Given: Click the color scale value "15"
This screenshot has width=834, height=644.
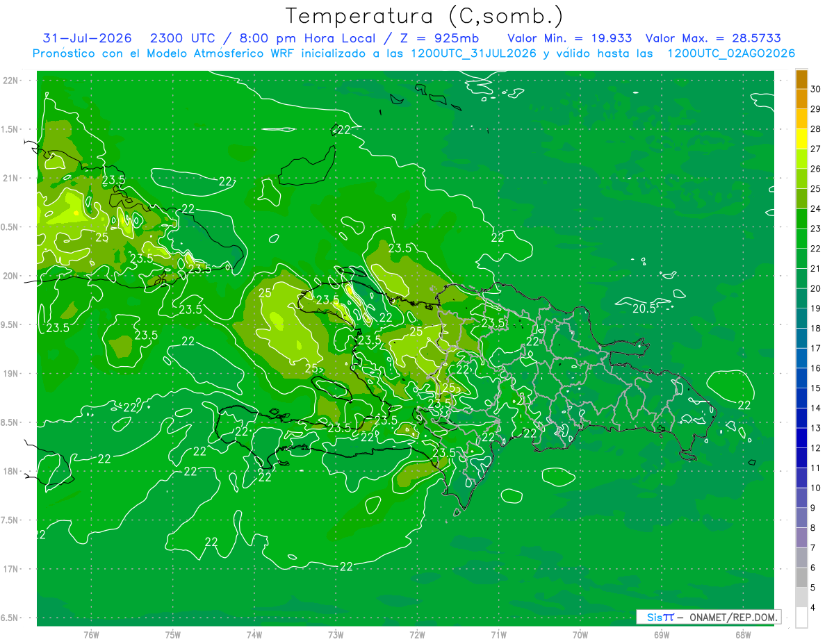Looking at the screenshot, I should coord(816,388).
